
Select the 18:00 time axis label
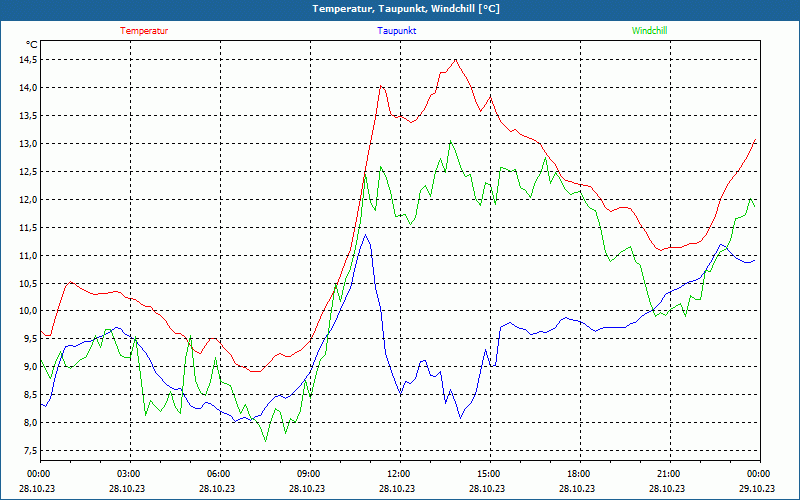[x=578, y=474]
